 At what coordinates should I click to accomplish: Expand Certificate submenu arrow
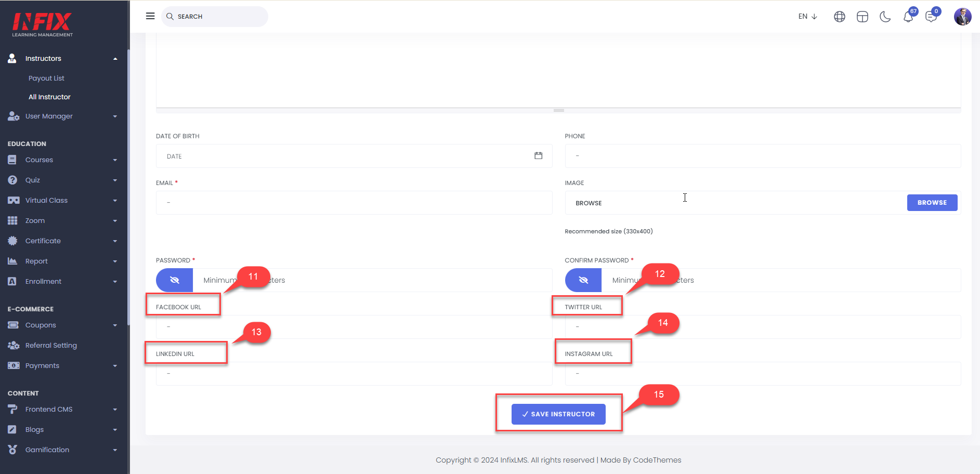pyautogui.click(x=115, y=241)
